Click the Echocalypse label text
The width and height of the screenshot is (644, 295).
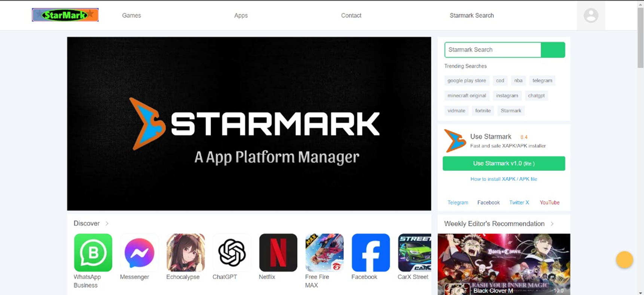[x=183, y=277]
